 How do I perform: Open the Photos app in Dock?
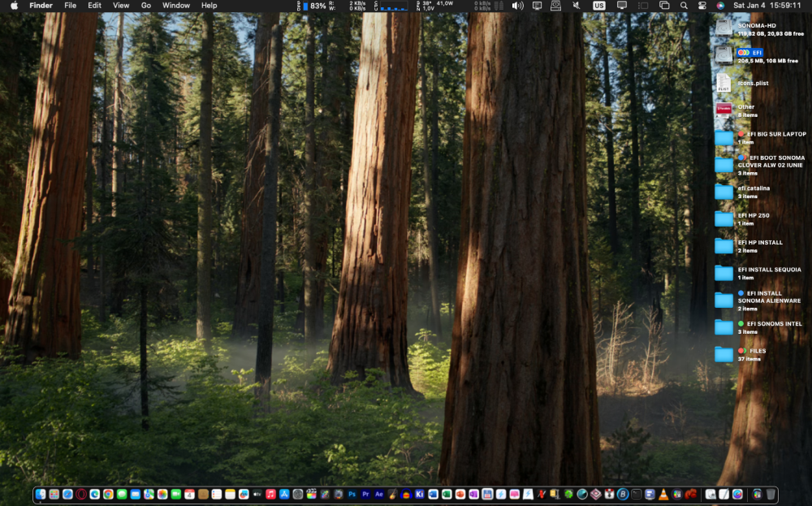coord(162,494)
